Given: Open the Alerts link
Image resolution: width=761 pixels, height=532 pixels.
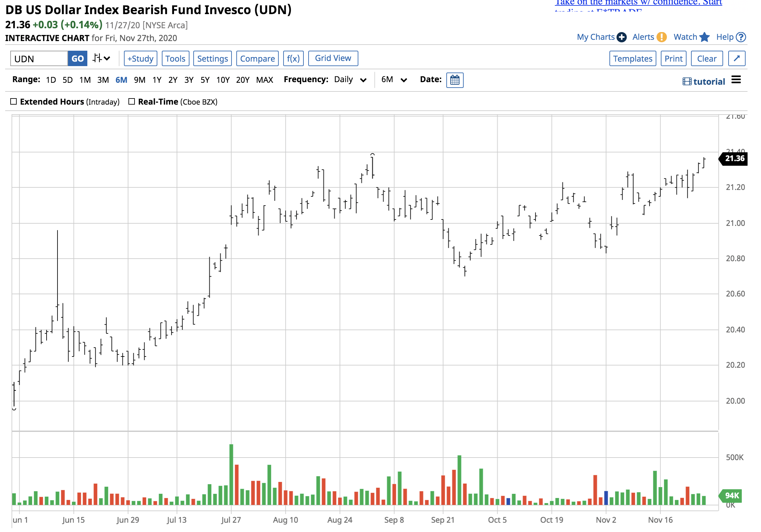Looking at the screenshot, I should coord(643,37).
